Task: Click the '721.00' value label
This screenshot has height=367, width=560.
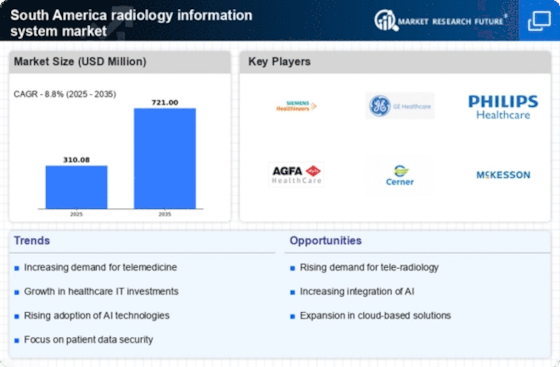Action: click(x=165, y=102)
